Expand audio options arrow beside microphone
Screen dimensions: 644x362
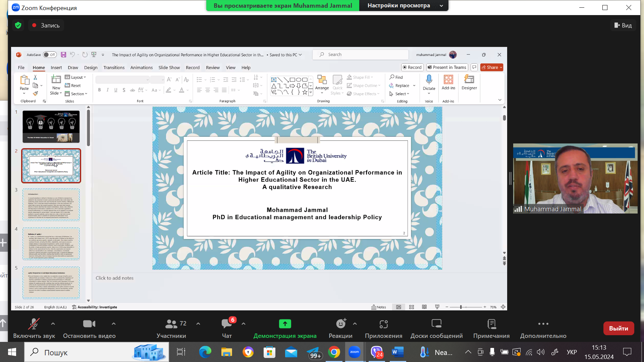(x=53, y=323)
